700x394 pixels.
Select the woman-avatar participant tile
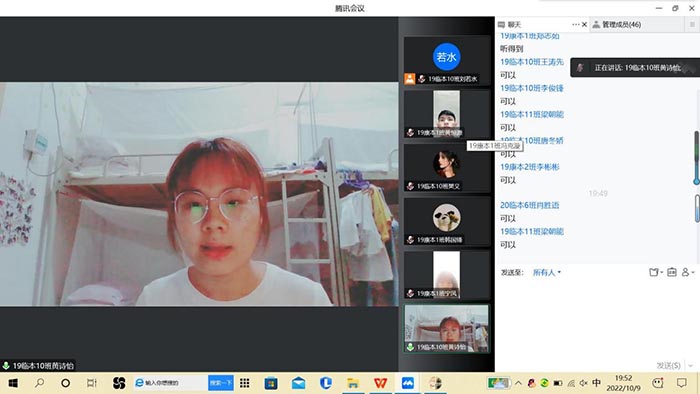tap(446, 168)
